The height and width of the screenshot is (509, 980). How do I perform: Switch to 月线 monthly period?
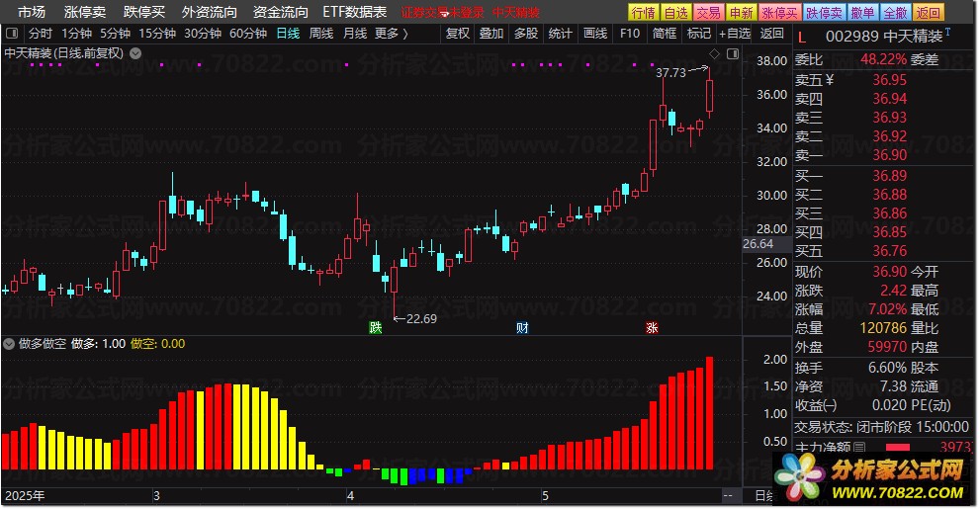[x=355, y=33]
